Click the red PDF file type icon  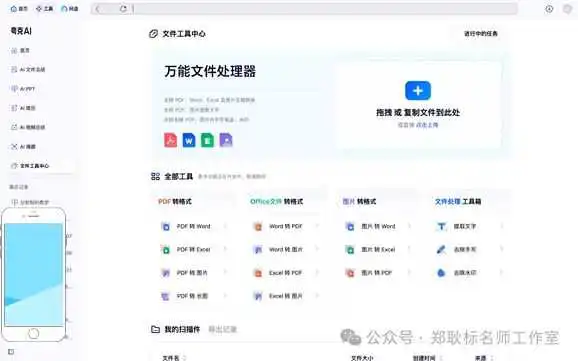click(x=170, y=140)
